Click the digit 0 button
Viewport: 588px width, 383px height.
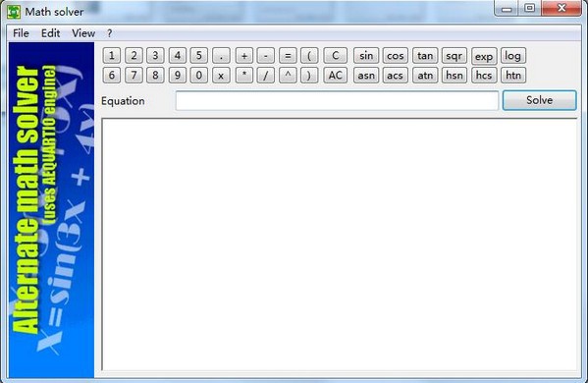pos(198,75)
